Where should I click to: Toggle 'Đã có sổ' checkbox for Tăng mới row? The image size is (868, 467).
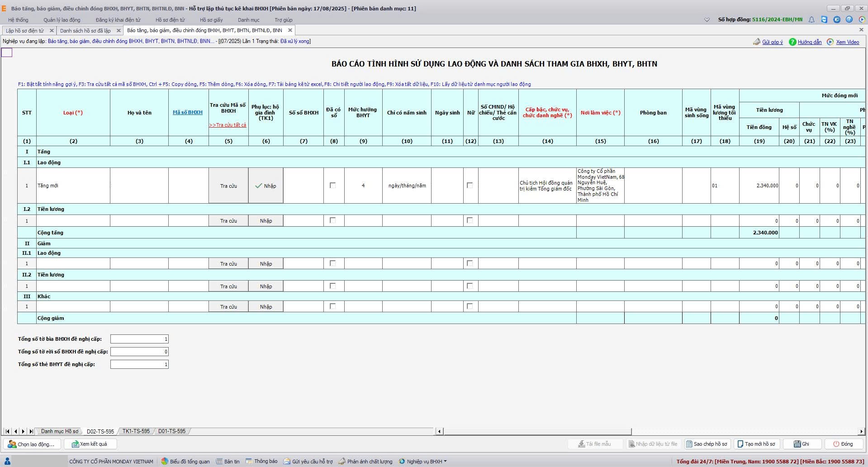point(333,186)
